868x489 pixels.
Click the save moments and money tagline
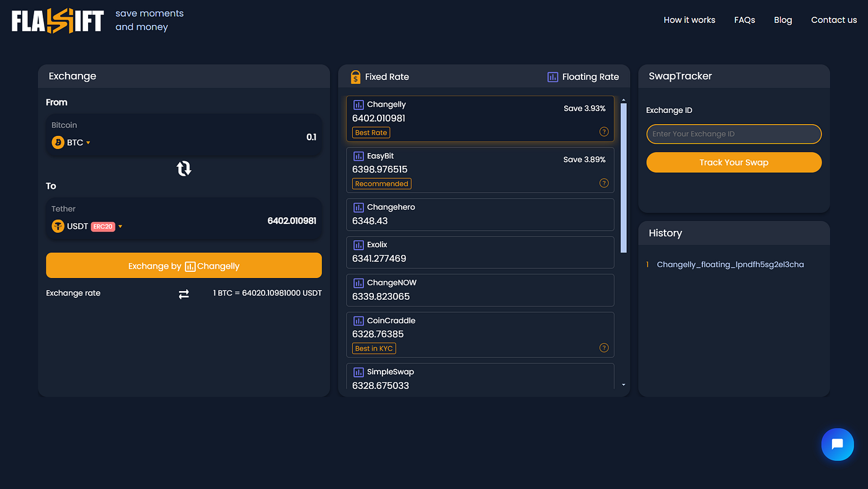[x=149, y=20]
